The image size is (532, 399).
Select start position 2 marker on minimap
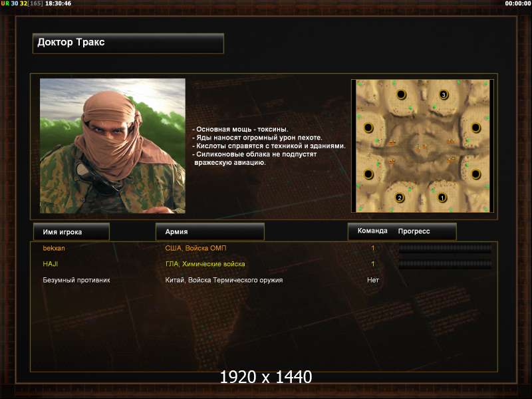click(400, 198)
